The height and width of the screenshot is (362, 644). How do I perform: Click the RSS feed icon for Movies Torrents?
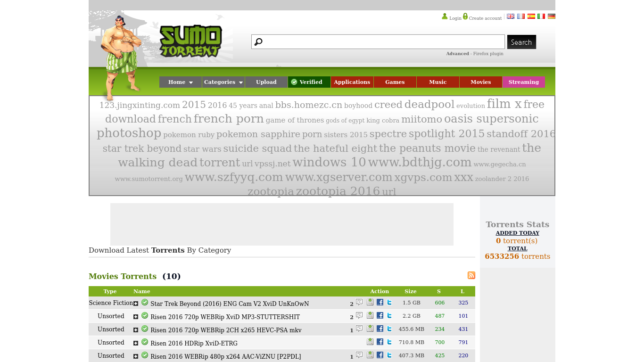(x=471, y=275)
